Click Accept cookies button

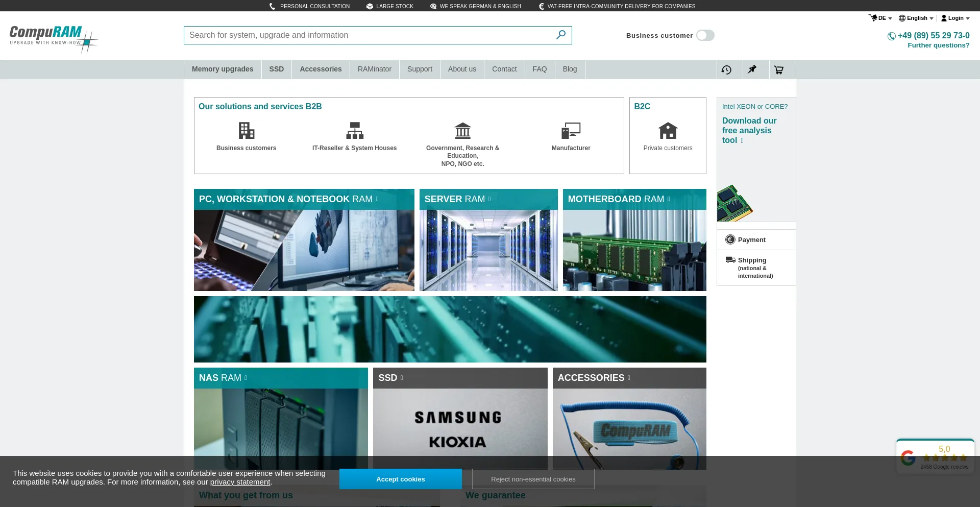click(x=401, y=479)
